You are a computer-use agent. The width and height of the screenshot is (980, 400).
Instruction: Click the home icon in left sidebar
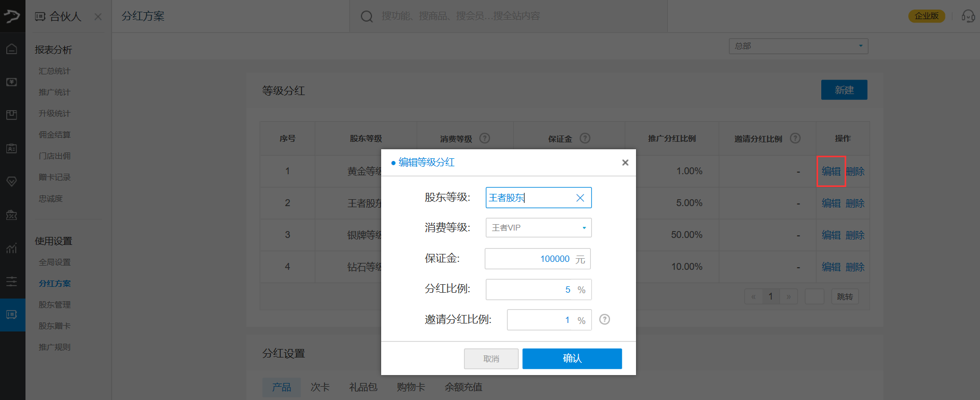coord(12,49)
